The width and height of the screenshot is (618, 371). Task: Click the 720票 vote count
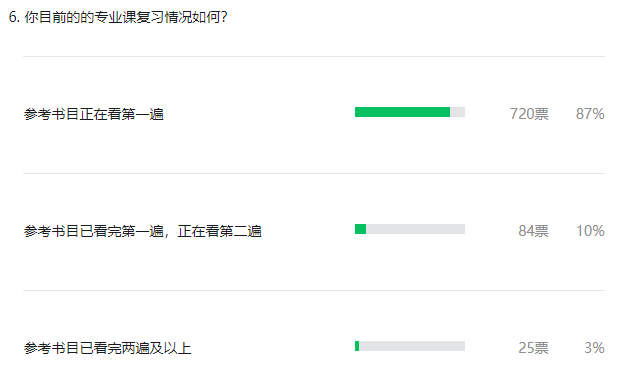click(x=529, y=114)
